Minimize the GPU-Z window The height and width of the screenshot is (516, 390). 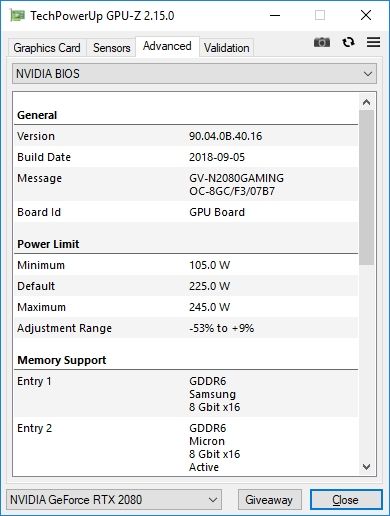pos(275,15)
